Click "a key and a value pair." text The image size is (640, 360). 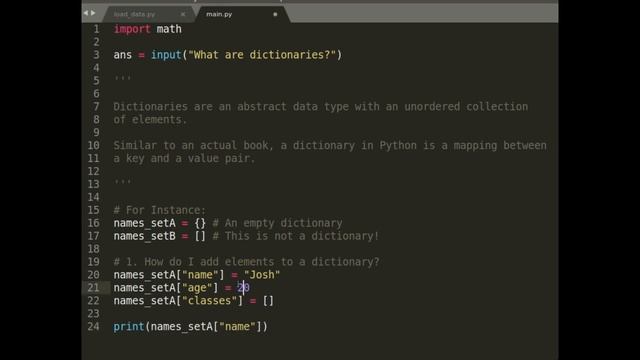coord(184,158)
